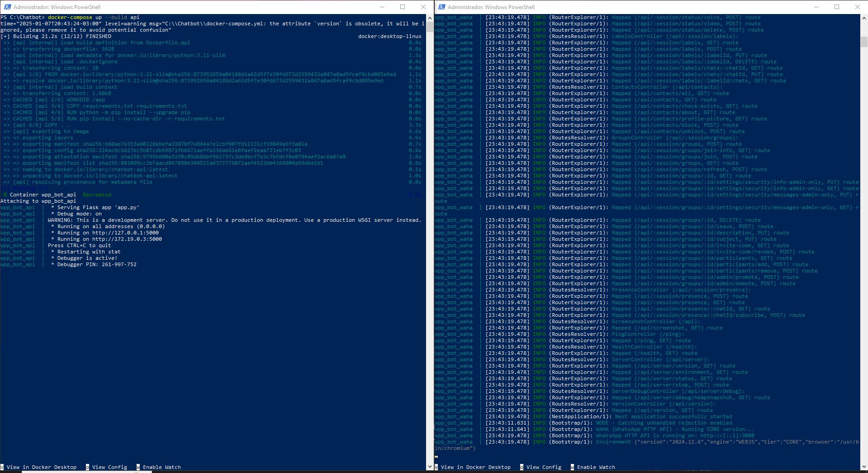Select View in Docker Desktop in right terminal
Image resolution: width=868 pixels, height=473 pixels.
click(475, 467)
